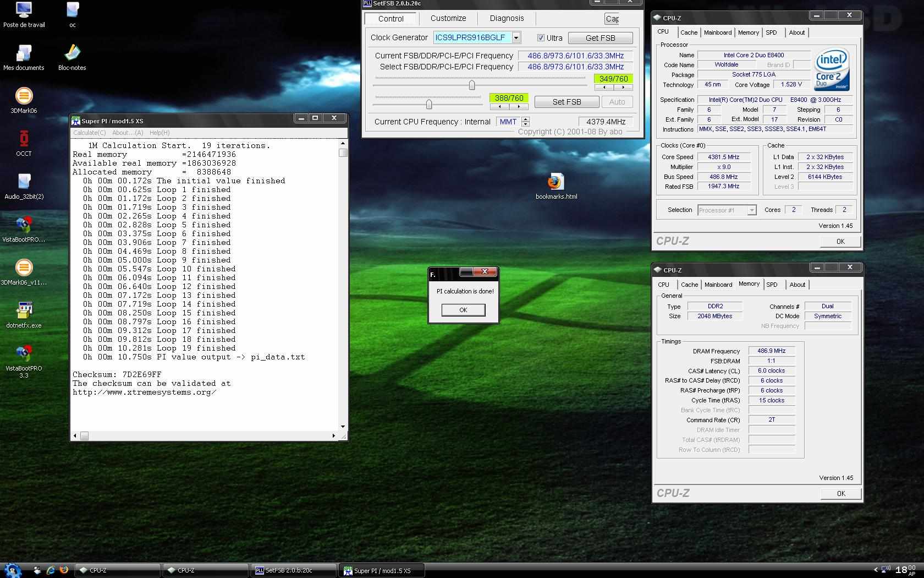The height and width of the screenshot is (578, 924).
Task: Click the Auto button in SetFSB
Action: [617, 102]
